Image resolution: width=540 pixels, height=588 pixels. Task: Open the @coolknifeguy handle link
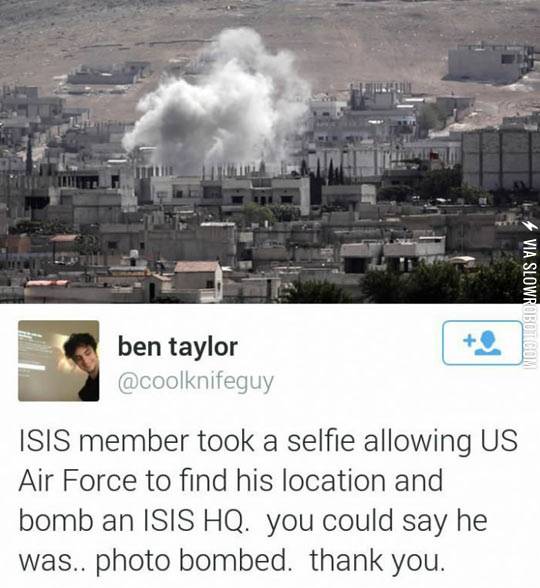[x=196, y=382]
